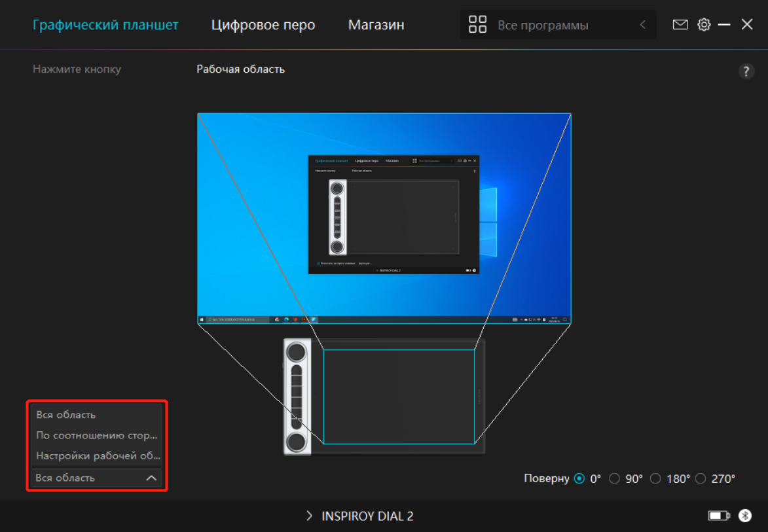
Task: Click the tablet's top dial wheel
Action: tap(296, 352)
